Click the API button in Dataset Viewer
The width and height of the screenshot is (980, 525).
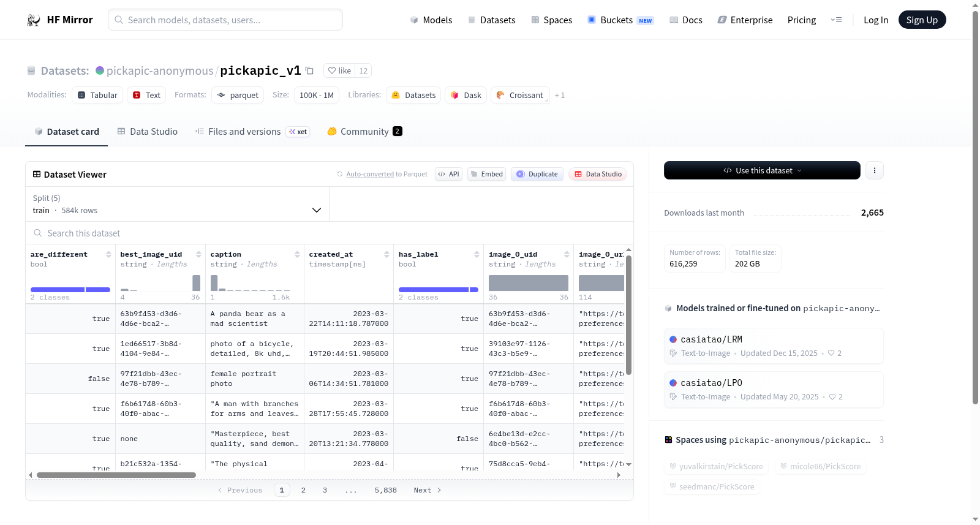[448, 174]
